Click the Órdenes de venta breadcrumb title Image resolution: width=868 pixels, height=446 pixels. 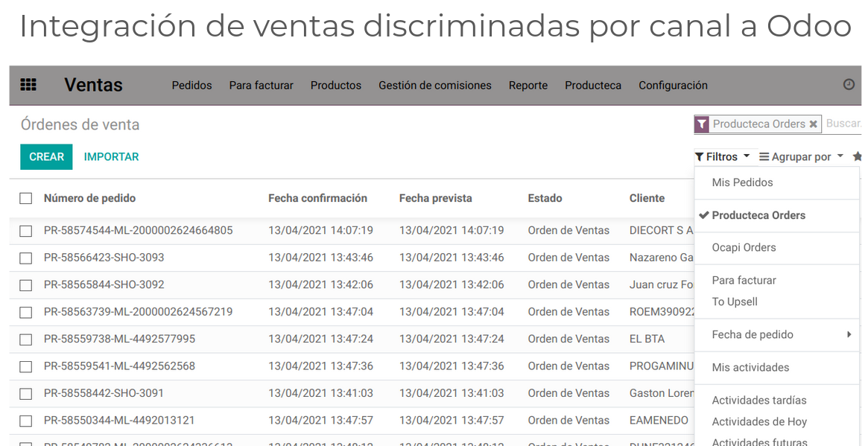[80, 124]
